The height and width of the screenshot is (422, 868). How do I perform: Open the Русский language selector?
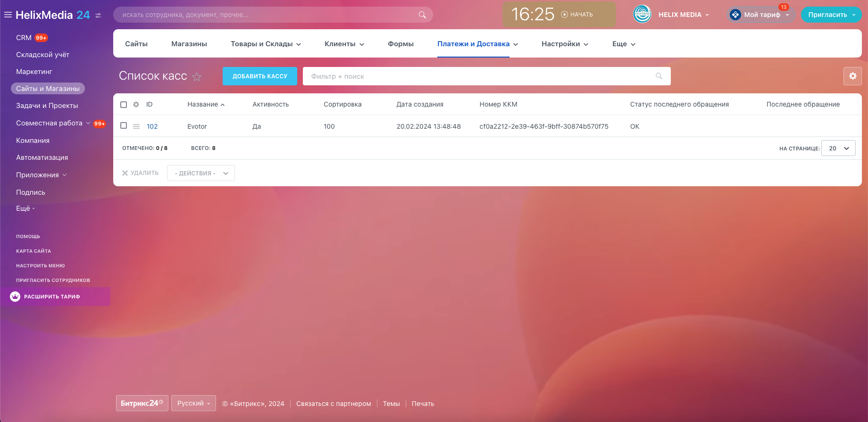click(193, 403)
